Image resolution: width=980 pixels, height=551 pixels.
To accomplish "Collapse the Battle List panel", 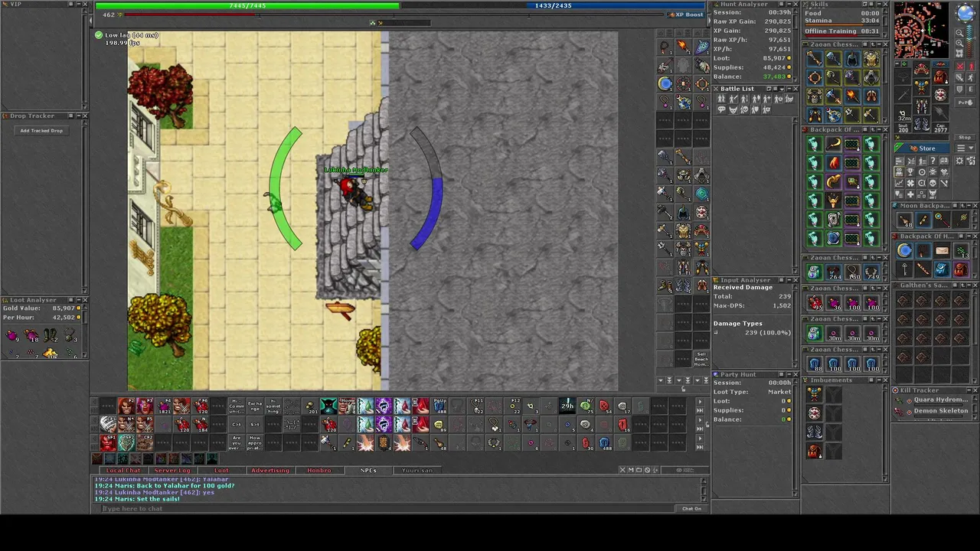I will coord(788,89).
